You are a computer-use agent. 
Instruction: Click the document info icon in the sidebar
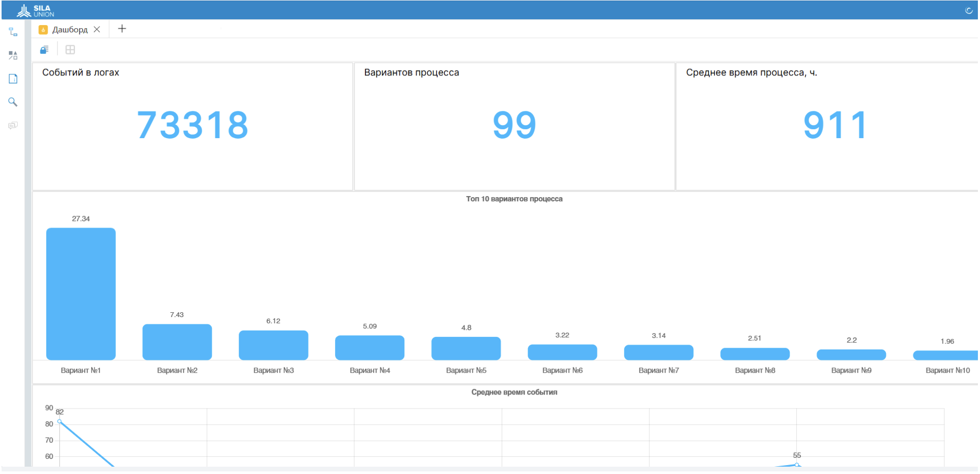click(13, 78)
